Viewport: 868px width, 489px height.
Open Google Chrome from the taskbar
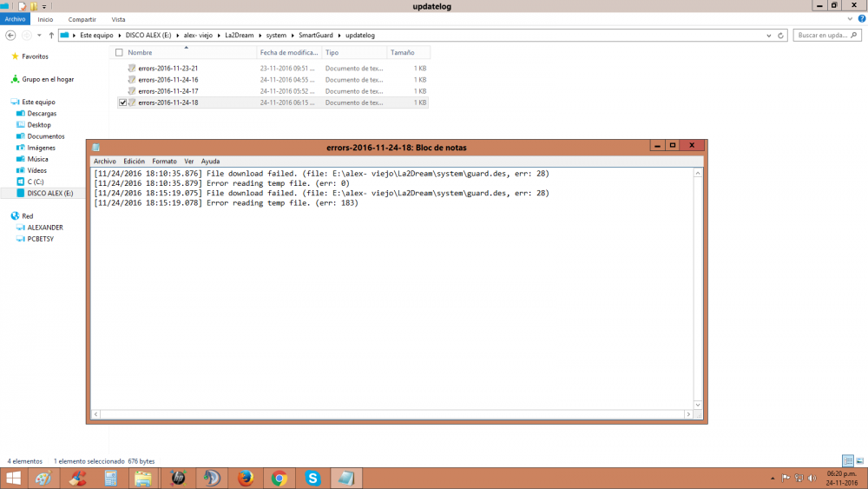click(x=279, y=478)
